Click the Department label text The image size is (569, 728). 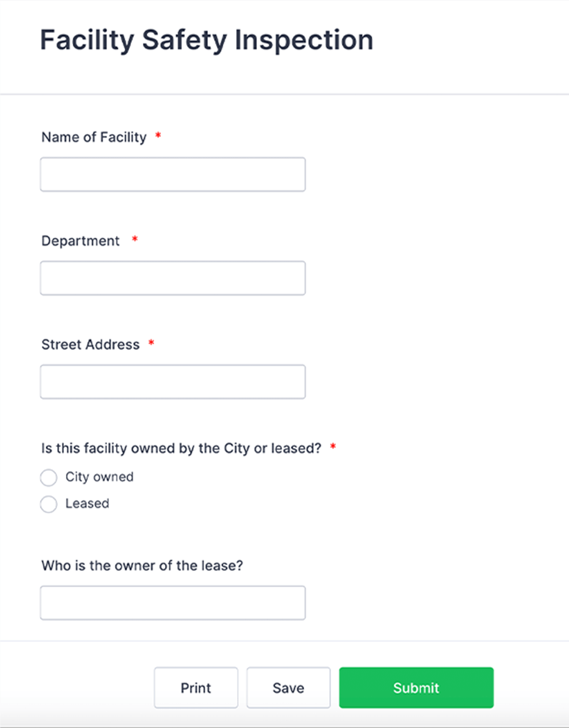coord(80,241)
